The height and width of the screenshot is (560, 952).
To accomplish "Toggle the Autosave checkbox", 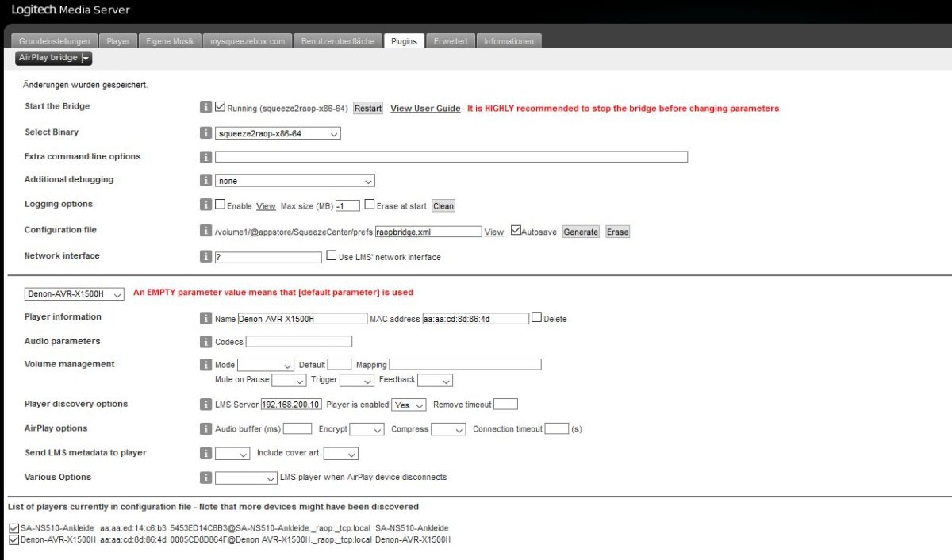I will pyautogui.click(x=516, y=231).
